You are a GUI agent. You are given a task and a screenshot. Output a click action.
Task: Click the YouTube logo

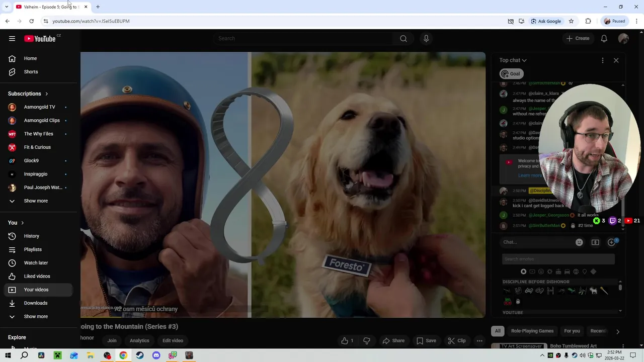pyautogui.click(x=40, y=39)
